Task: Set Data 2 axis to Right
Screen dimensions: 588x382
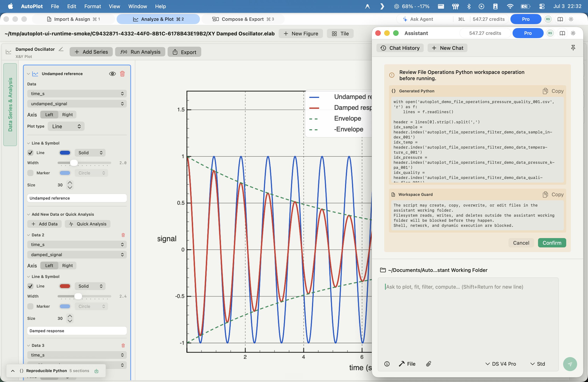Action: coord(67,266)
